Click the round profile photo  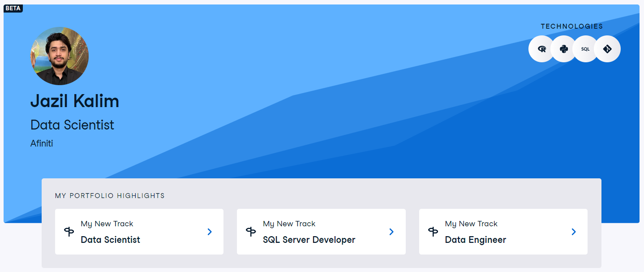click(x=60, y=56)
